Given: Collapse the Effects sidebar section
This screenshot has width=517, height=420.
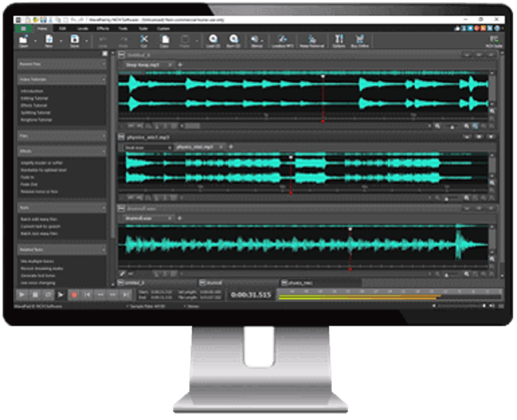Looking at the screenshot, I should coord(103,151).
